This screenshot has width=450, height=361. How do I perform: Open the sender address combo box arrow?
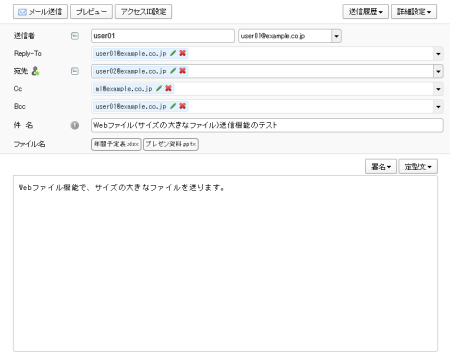click(336, 36)
